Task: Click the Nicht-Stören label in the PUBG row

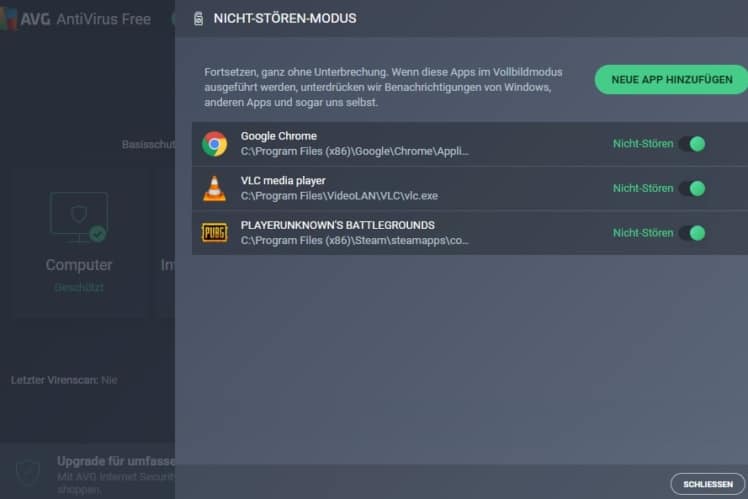Action: [643, 233]
